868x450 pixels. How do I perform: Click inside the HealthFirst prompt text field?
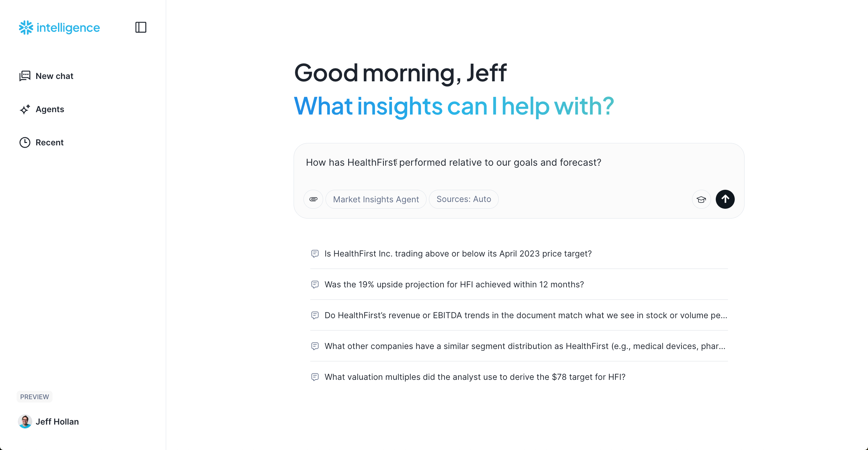[454, 163]
